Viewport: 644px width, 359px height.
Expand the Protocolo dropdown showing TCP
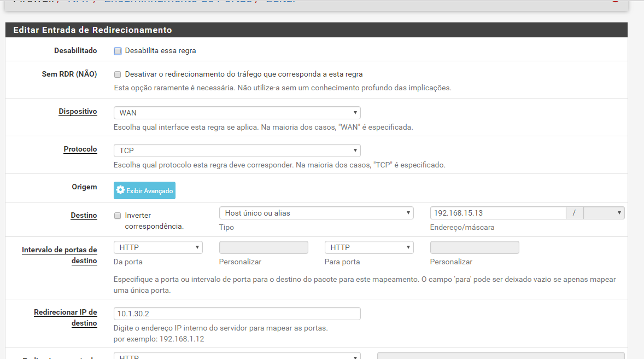pos(237,150)
